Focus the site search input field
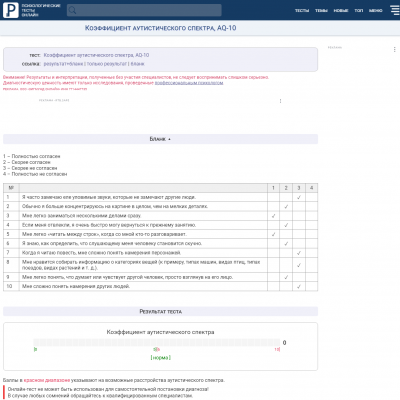This screenshot has width=400, height=400. tap(144, 10)
